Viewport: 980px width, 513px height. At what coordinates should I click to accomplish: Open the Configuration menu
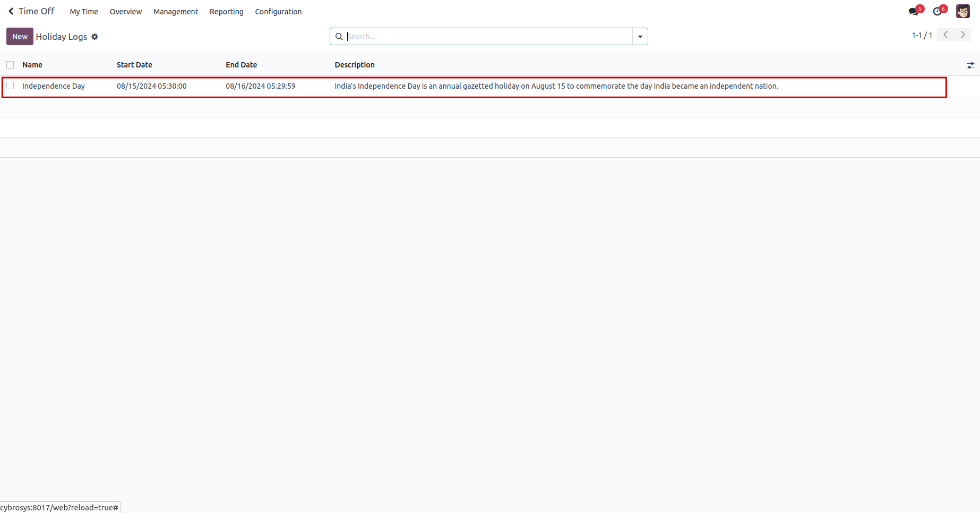pyautogui.click(x=278, y=12)
